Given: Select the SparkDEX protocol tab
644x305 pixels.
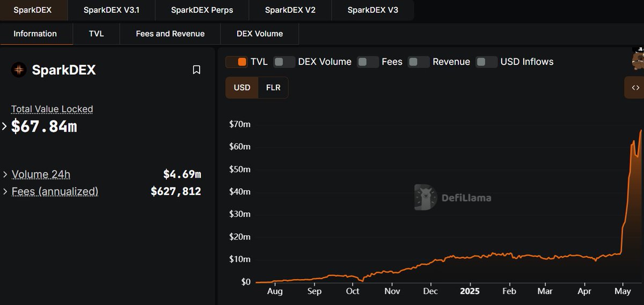Looking at the screenshot, I should point(34,10).
